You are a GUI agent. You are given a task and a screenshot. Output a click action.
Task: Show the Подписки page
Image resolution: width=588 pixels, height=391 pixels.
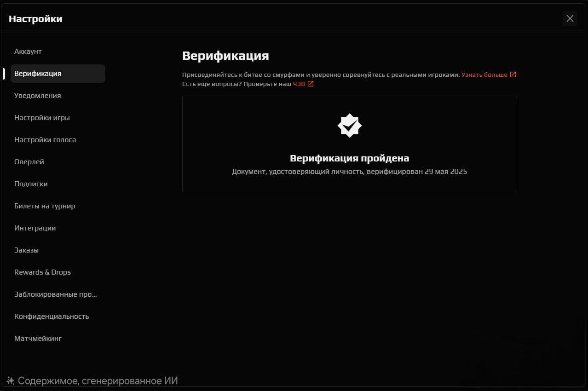pos(31,184)
